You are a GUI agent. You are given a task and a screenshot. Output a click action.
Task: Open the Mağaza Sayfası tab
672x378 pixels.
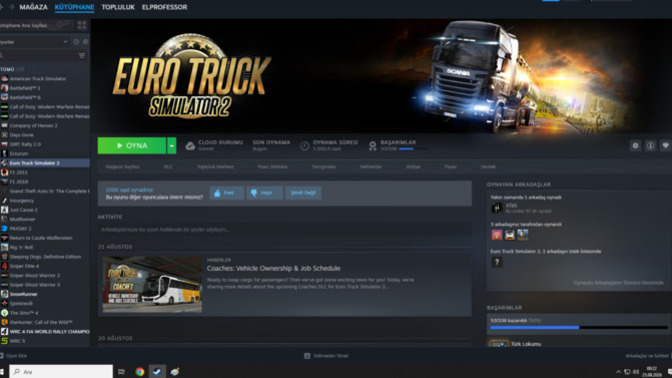pos(122,167)
